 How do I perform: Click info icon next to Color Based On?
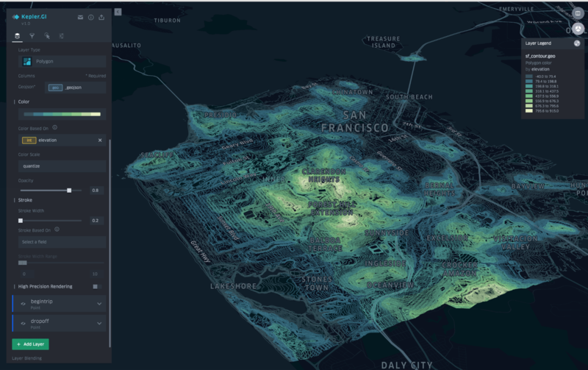click(54, 127)
